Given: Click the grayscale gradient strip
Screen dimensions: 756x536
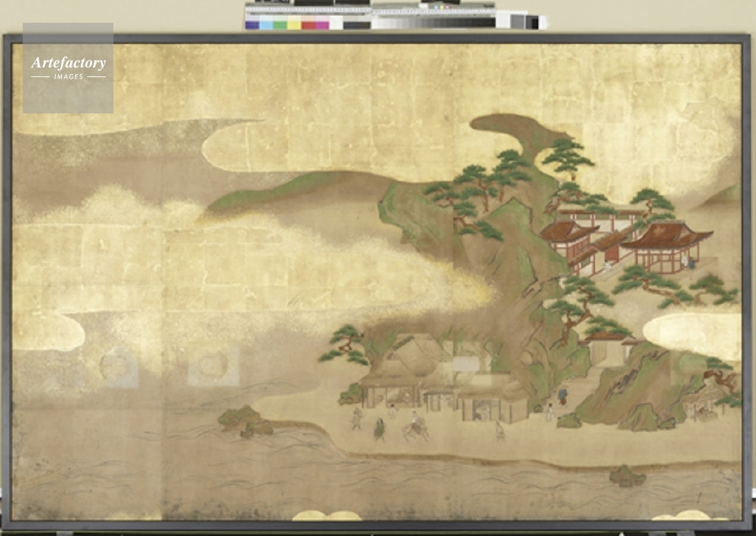Looking at the screenshot, I should tap(432, 23).
